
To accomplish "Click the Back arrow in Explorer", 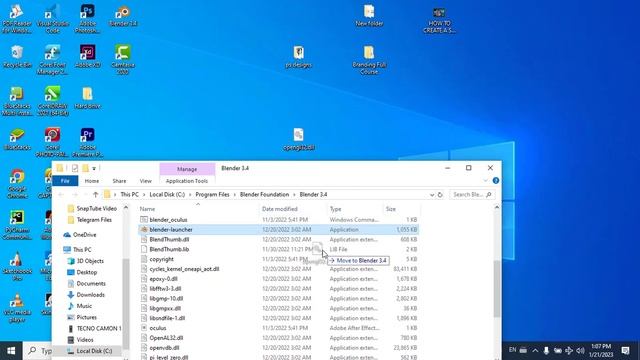I will (61, 195).
